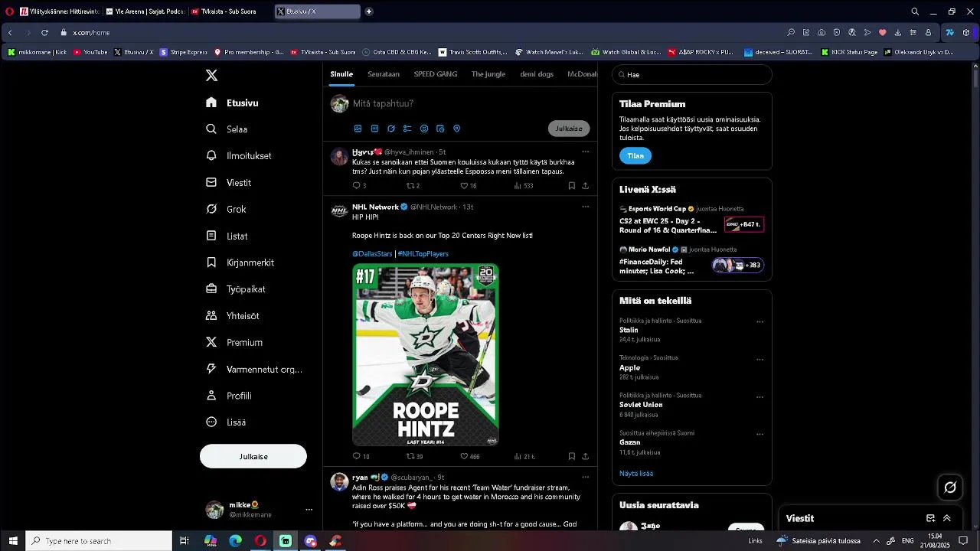980x551 pixels.
Task: Open more options for Stalin trend
Action: point(760,322)
